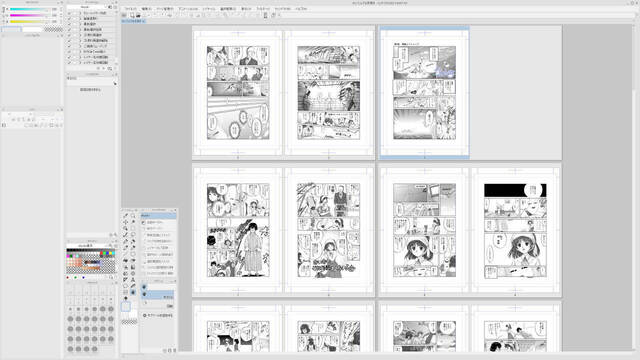This screenshot has height=360, width=640.
Task: Open the color set name dropdown
Action: tap(87, 245)
